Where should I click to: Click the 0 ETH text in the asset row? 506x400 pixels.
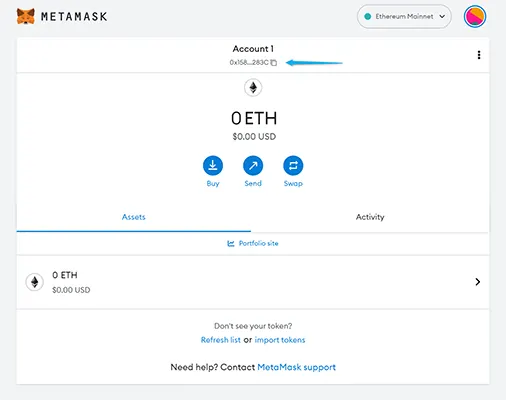[65, 275]
